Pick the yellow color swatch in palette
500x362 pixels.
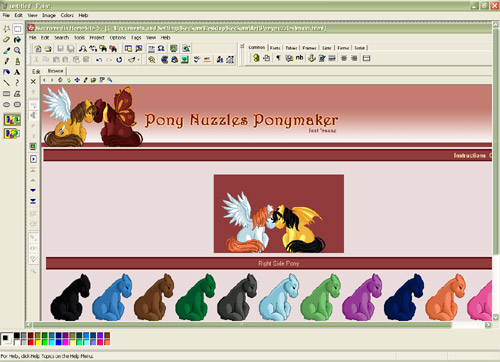pos(38,342)
